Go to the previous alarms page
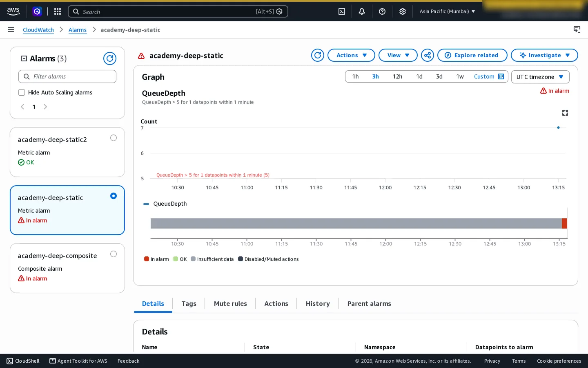 22,107
